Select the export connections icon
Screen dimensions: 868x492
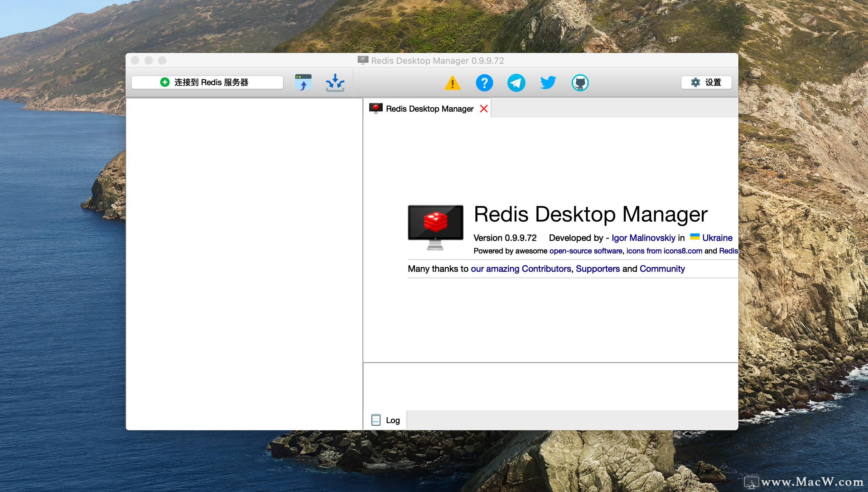[x=303, y=82]
